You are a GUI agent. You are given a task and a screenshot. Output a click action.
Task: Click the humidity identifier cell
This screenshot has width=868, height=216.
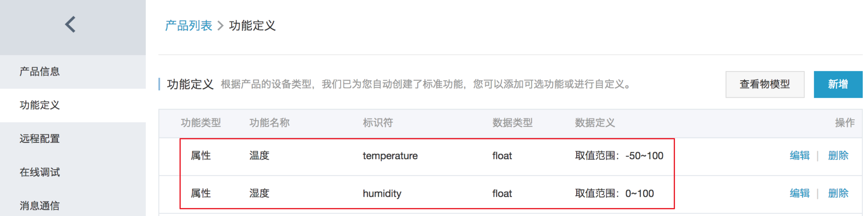pos(382,194)
